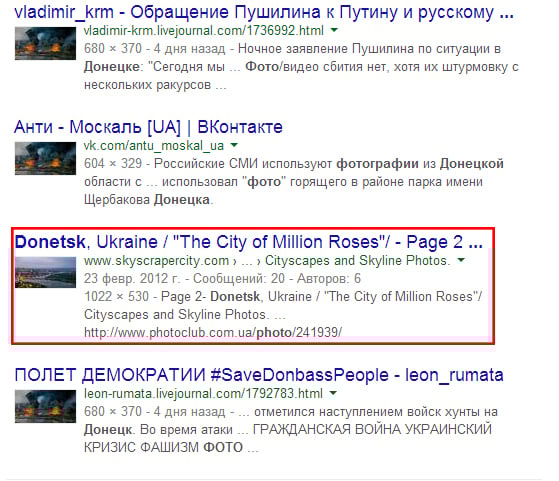Image resolution: width=559 pixels, height=481 pixels.
Task: Click the http://www.photoclub.com.ua/photo/241939/ snippet text
Action: 213,333
